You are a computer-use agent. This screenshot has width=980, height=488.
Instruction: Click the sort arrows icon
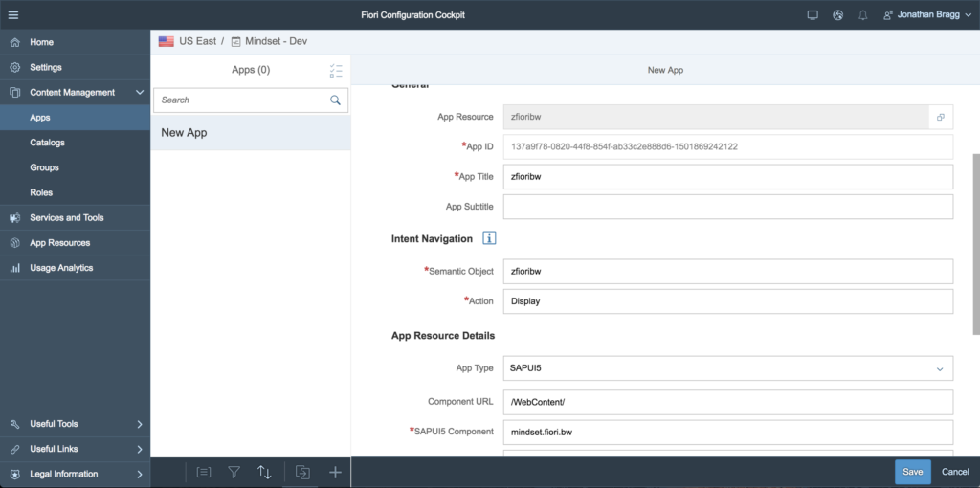pyautogui.click(x=264, y=473)
